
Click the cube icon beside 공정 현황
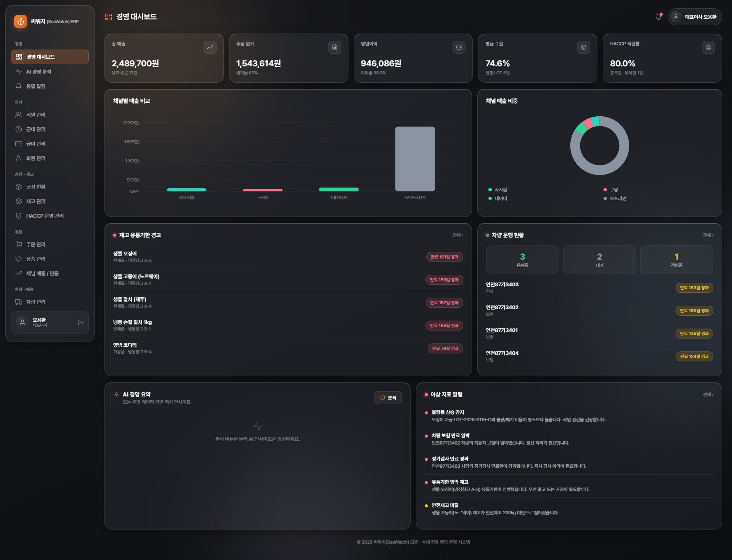tap(18, 187)
